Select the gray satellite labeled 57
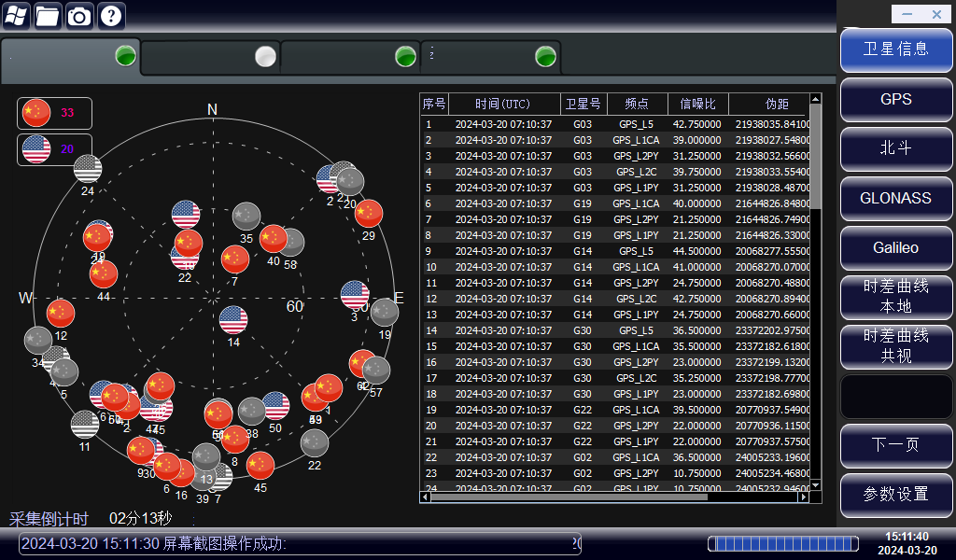 (376, 371)
